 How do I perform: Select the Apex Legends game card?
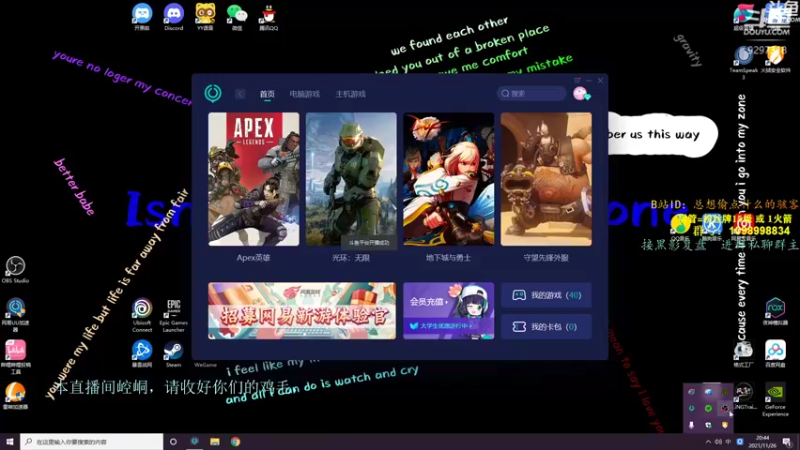tap(254, 179)
